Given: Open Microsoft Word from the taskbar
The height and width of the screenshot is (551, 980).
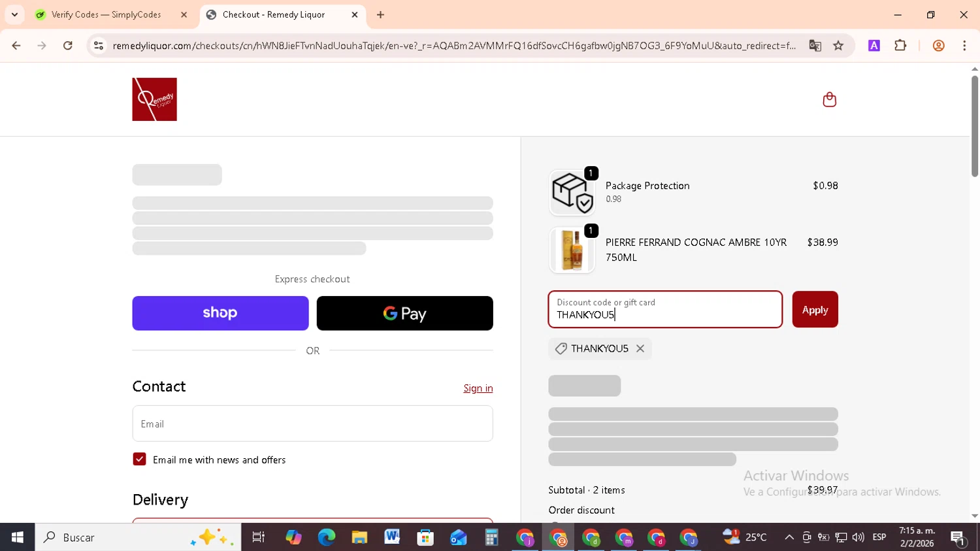Looking at the screenshot, I should point(392,537).
